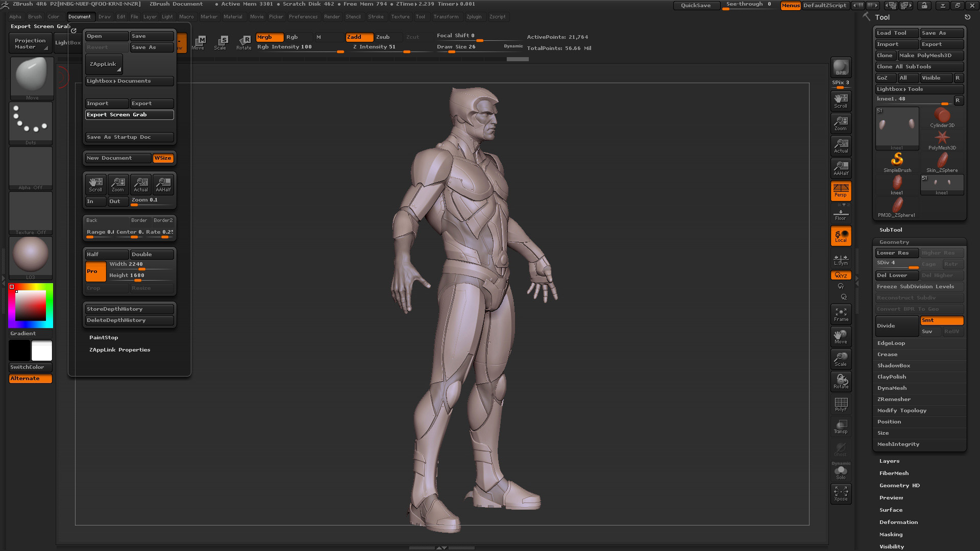The width and height of the screenshot is (980, 551).
Task: Toggle Zadd mode
Action: click(359, 37)
